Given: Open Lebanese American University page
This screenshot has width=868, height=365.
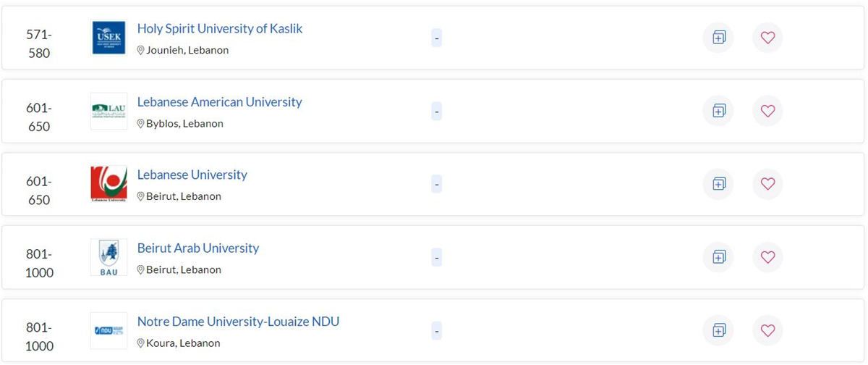Looking at the screenshot, I should 219,102.
